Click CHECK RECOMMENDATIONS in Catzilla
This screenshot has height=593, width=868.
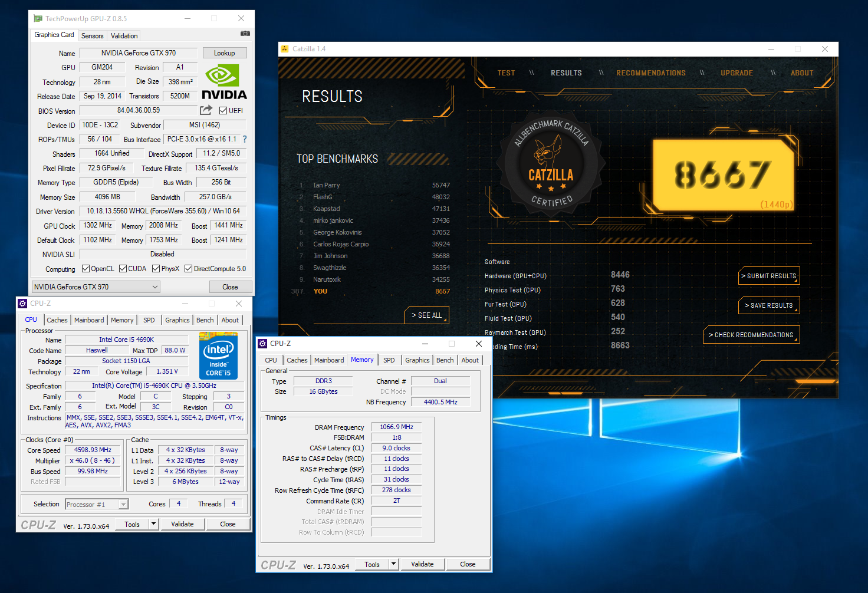point(751,335)
